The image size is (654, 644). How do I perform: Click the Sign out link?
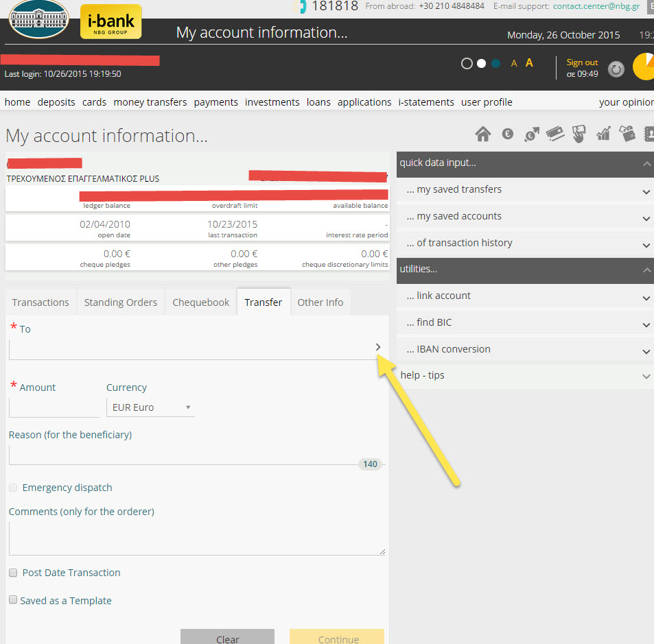pyautogui.click(x=582, y=62)
